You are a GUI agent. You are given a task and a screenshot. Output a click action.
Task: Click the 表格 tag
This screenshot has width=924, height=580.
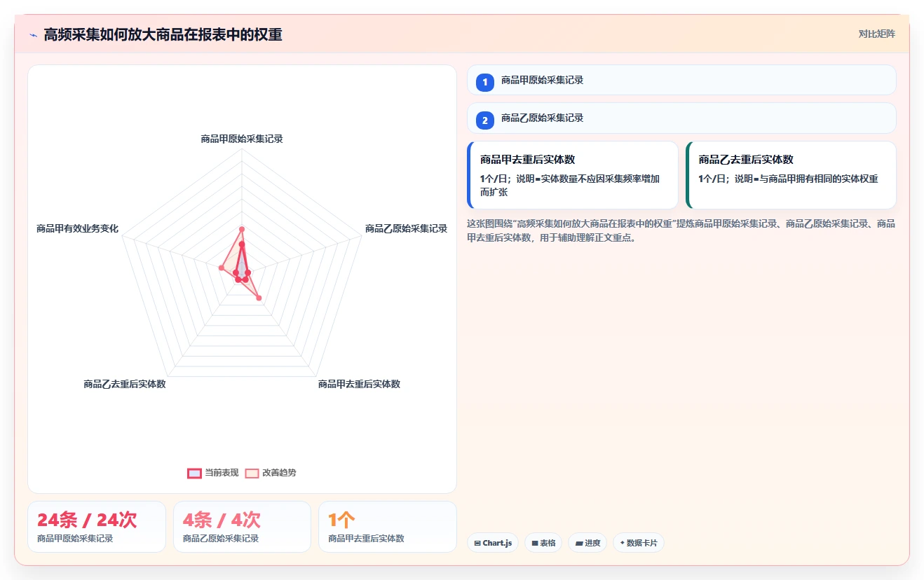pyautogui.click(x=543, y=543)
